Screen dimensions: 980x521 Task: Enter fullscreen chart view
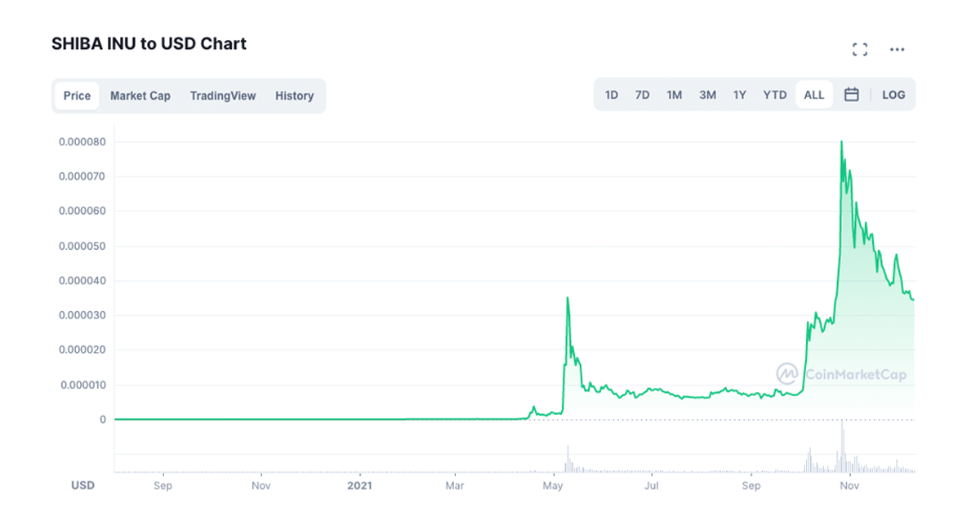(x=859, y=50)
